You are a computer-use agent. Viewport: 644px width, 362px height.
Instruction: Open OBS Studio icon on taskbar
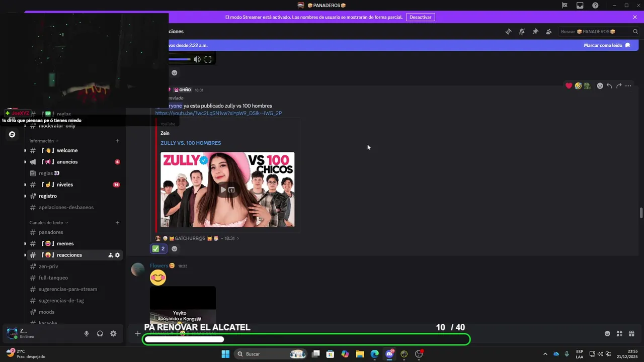point(419,354)
